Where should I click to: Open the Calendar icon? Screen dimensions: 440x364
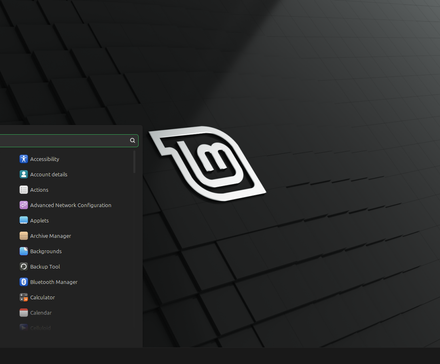point(24,312)
